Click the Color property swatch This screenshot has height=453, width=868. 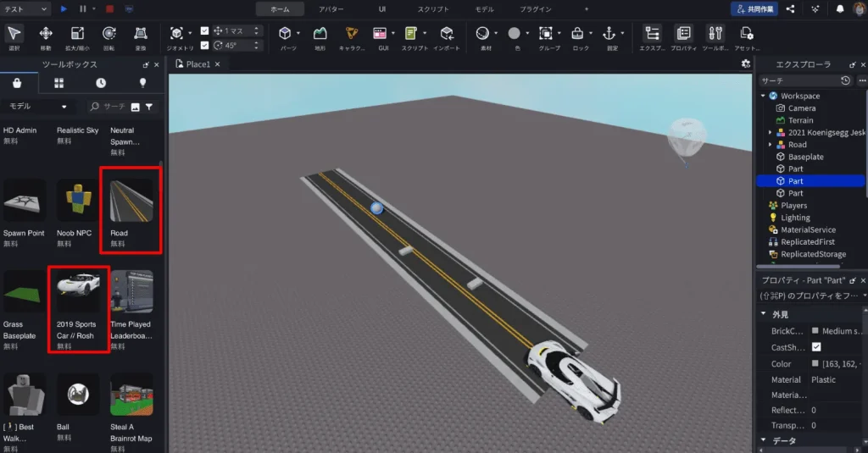(x=815, y=364)
